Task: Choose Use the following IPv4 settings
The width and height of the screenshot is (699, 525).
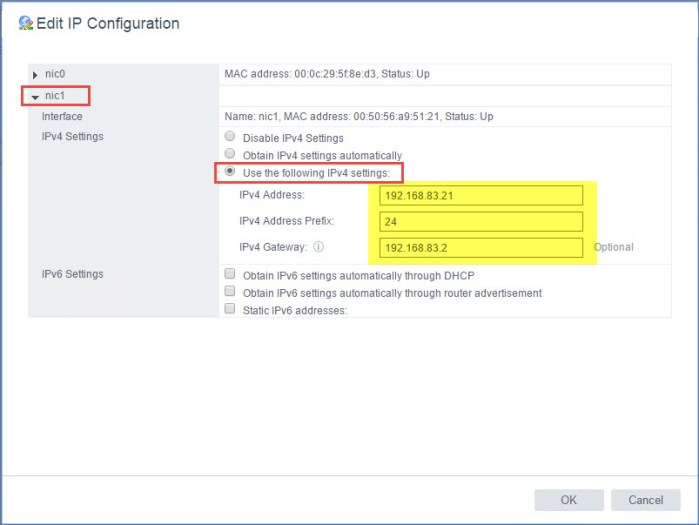Action: (x=230, y=171)
